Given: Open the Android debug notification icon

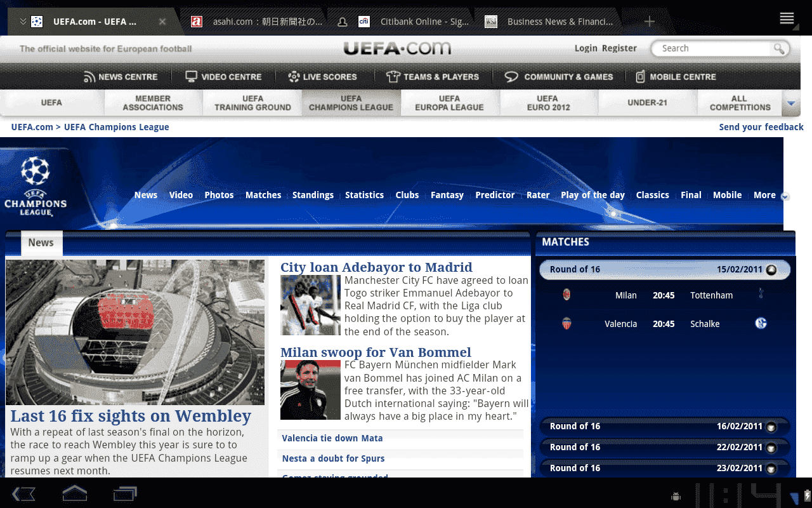Looking at the screenshot, I should 676,496.
